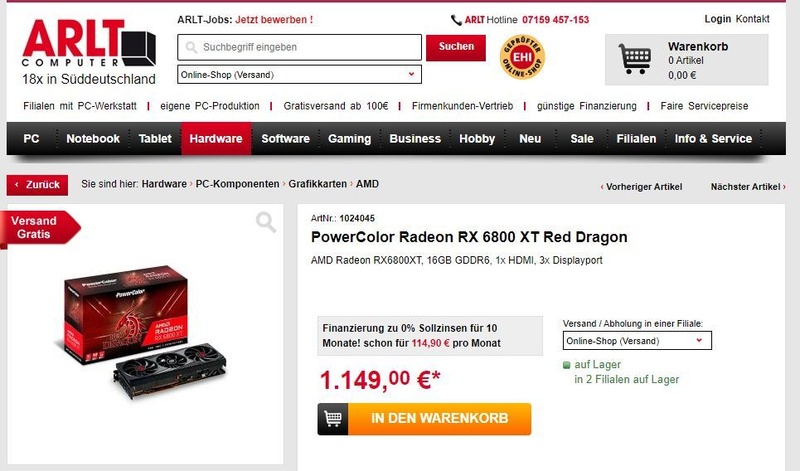The height and width of the screenshot is (471, 800).
Task: Click the phone icon beside ARLT Hotline
Action: click(456, 20)
